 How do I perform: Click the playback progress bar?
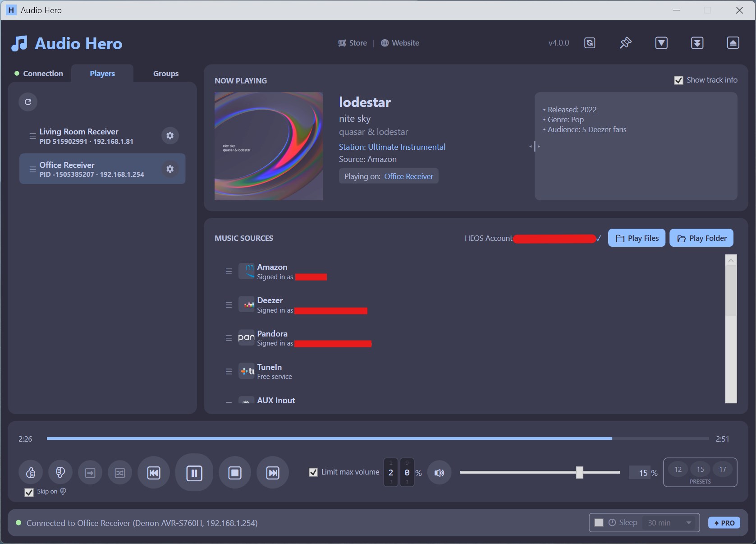(x=378, y=438)
